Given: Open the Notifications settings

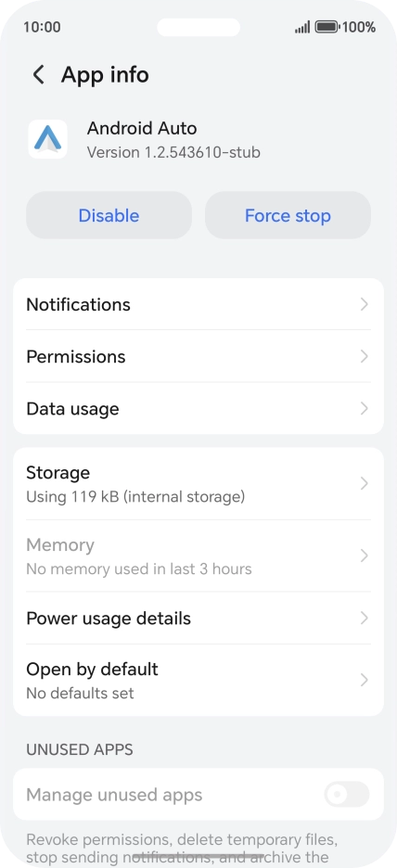Looking at the screenshot, I should click(x=198, y=304).
